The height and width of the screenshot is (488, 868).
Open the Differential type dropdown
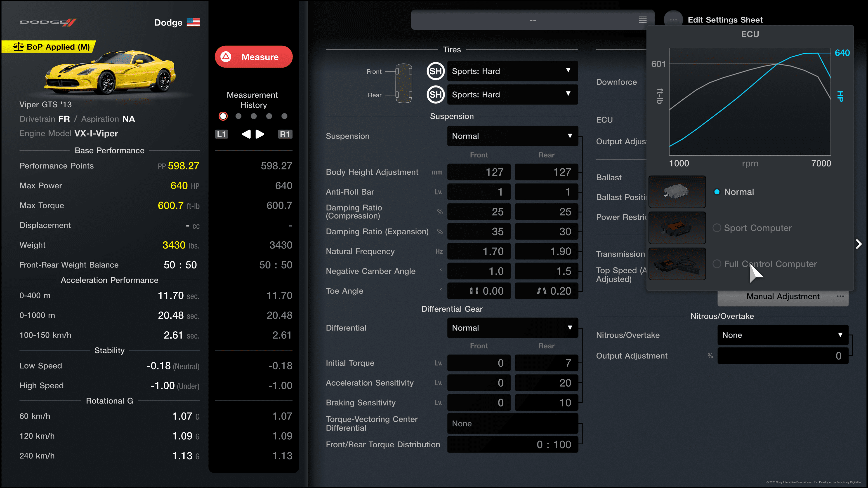(x=512, y=328)
